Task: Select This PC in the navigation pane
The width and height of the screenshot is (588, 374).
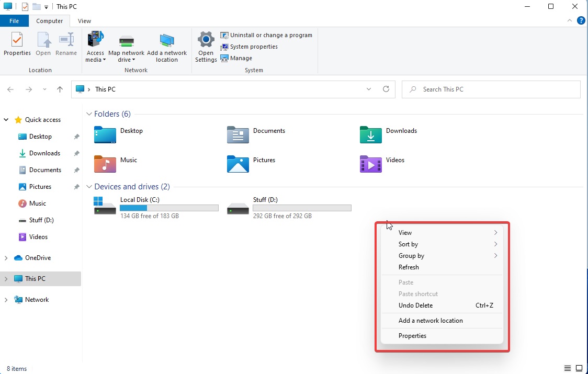Action: [40, 279]
